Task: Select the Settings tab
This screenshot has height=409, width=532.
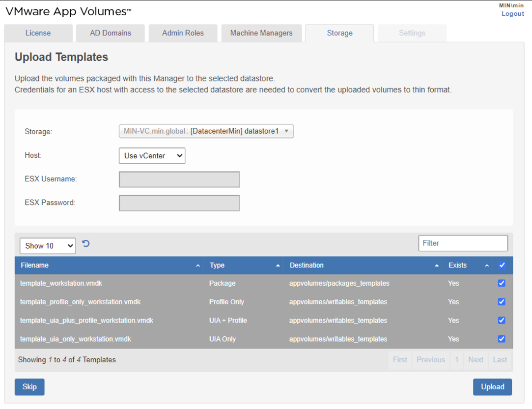Action: pyautogui.click(x=412, y=33)
